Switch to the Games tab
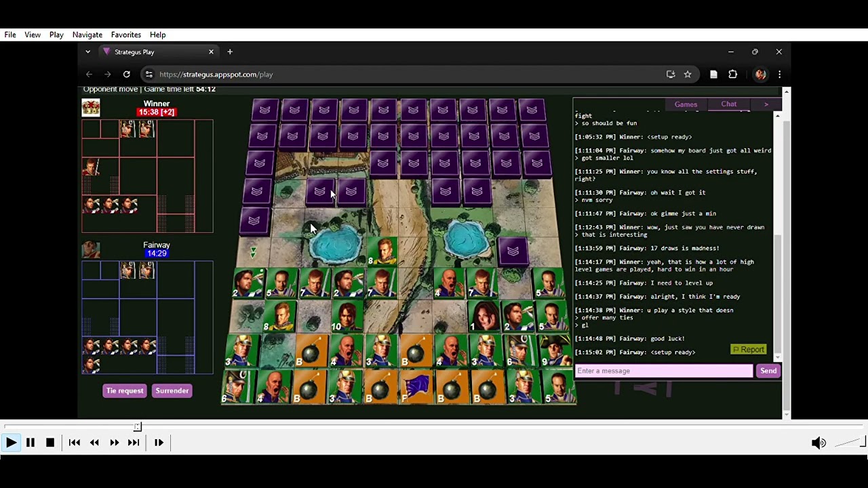868x488 pixels. pyautogui.click(x=686, y=104)
